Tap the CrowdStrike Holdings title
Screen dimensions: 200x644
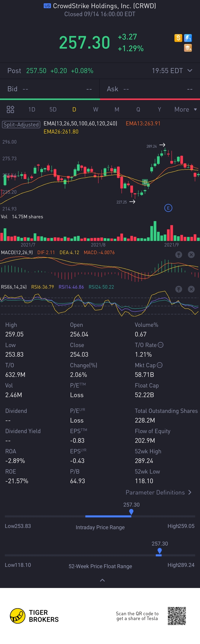pyautogui.click(x=104, y=6)
